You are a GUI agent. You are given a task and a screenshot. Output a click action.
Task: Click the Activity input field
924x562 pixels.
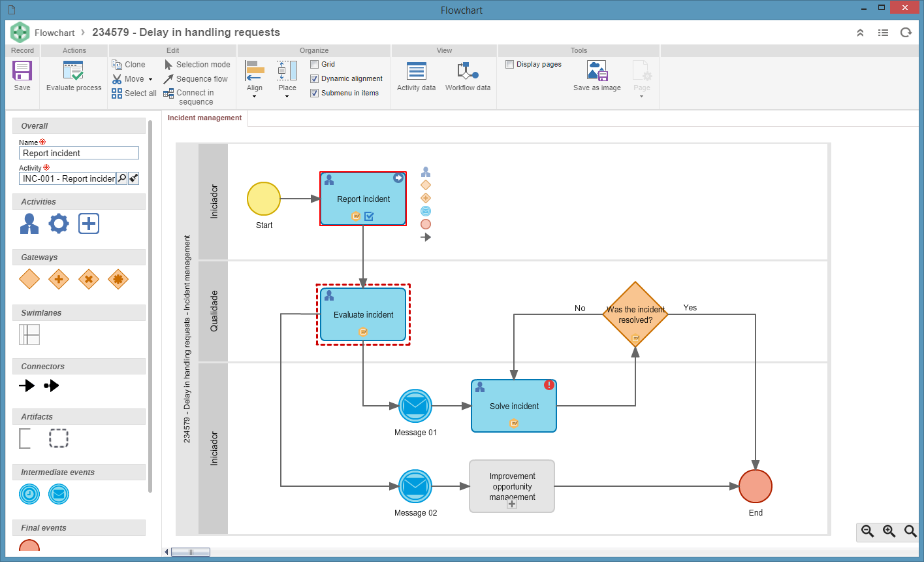67,178
